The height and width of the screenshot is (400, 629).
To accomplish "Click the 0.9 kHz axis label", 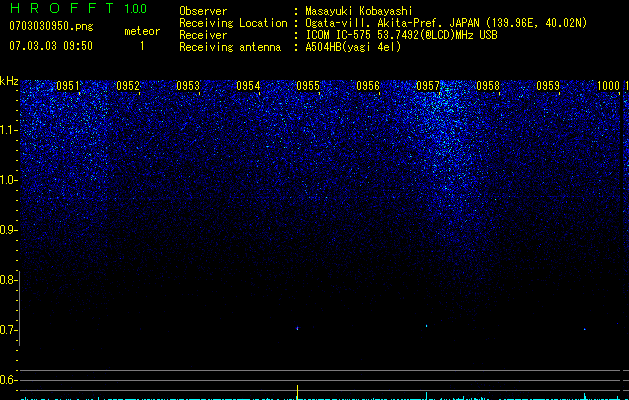I will [8, 230].
